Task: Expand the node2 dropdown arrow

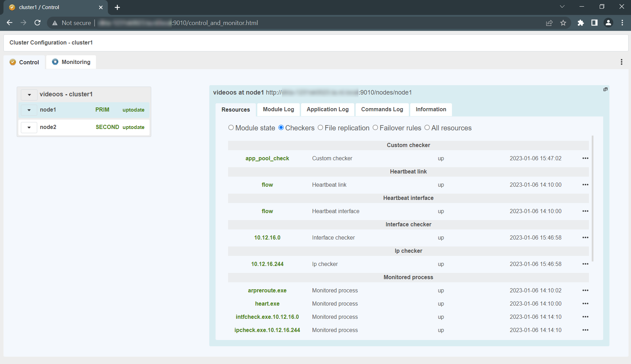Action: (x=29, y=127)
